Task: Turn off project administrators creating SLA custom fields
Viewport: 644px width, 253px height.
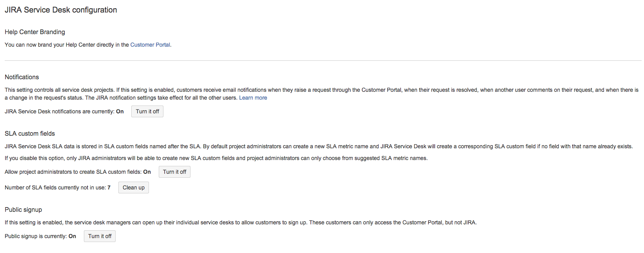Action: [174, 172]
